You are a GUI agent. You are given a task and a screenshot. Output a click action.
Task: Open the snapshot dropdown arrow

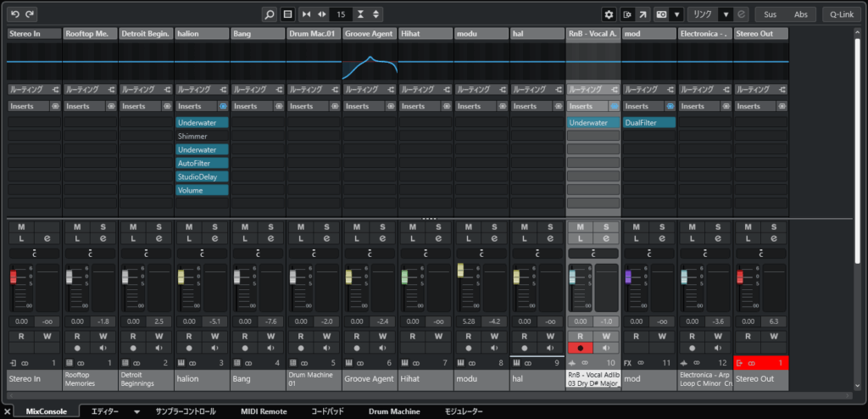tap(676, 14)
